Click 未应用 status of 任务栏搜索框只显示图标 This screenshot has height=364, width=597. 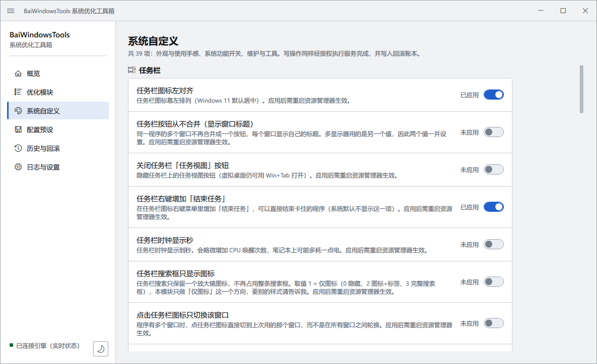tap(470, 282)
